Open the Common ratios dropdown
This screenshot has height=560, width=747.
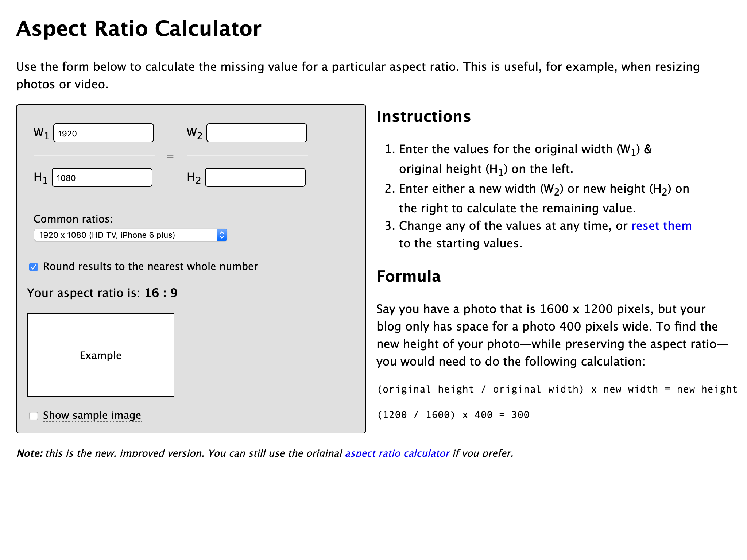[x=131, y=235]
